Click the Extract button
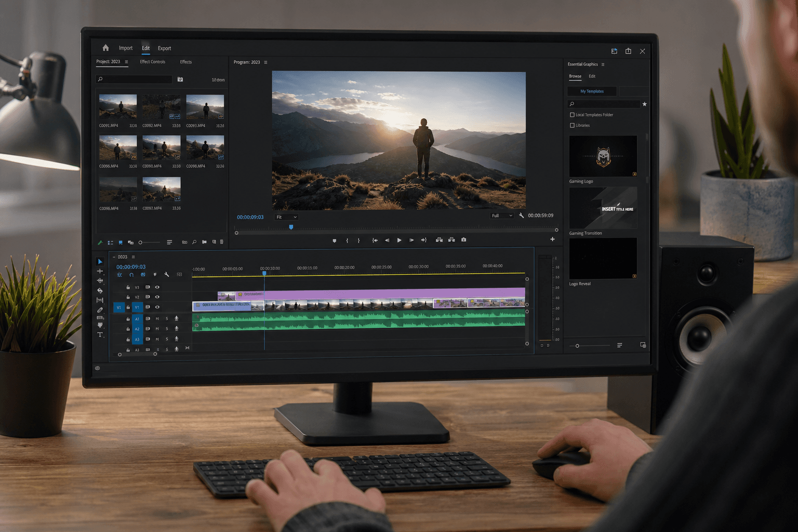Image resolution: width=798 pixels, height=532 pixels. pos(451,240)
